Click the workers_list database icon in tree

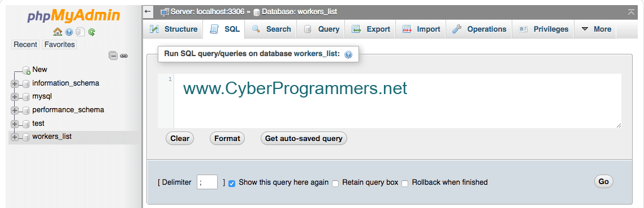[x=25, y=137]
